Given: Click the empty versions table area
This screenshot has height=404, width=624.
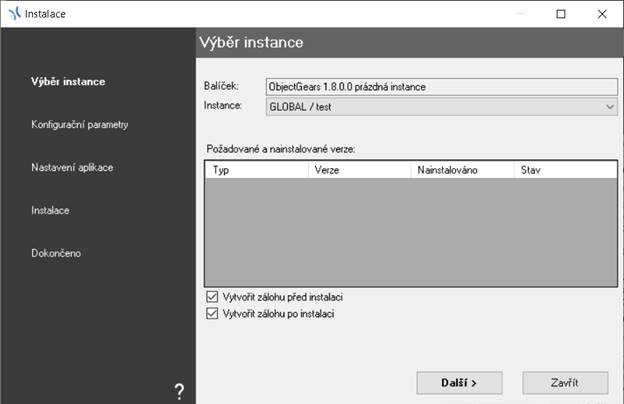Looking at the screenshot, I should coord(410,232).
